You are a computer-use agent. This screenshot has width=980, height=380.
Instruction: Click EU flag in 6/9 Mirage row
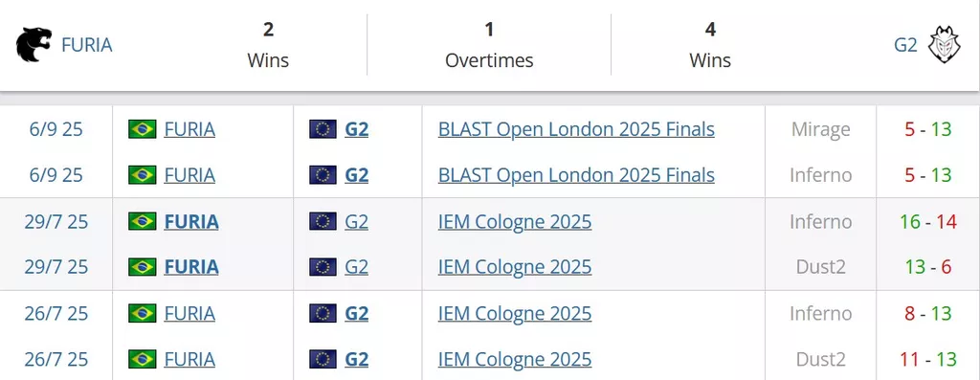point(323,129)
